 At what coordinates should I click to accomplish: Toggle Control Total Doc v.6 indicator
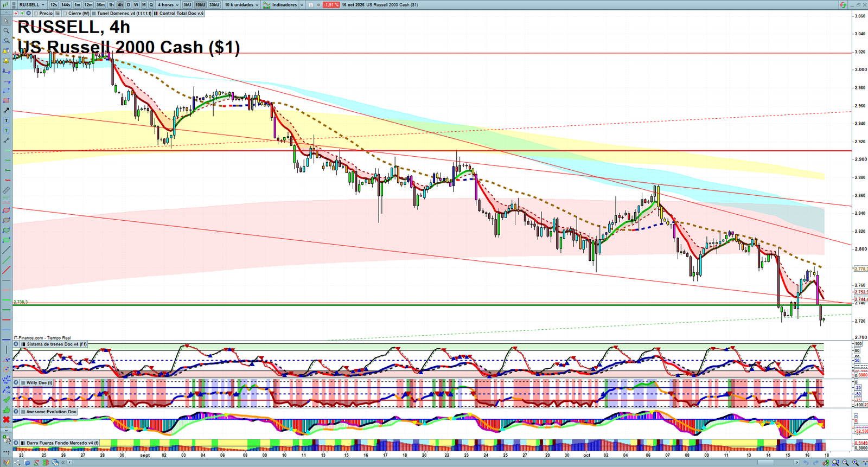coord(156,13)
